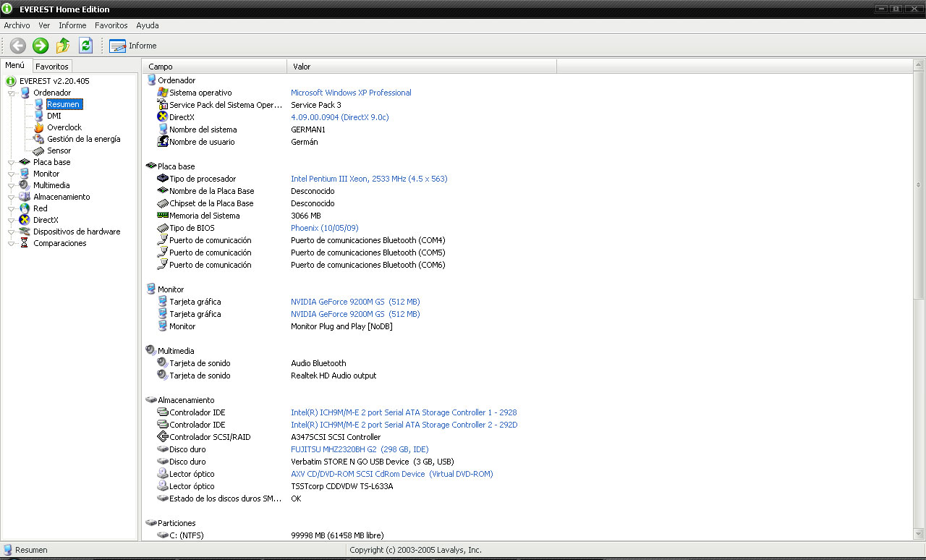
Task: Select EVEREST v2.20.405 root node
Action: (x=54, y=81)
